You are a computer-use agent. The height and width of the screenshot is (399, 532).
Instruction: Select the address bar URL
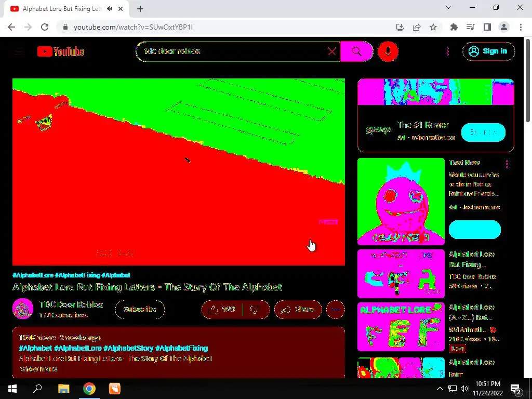pos(133,27)
